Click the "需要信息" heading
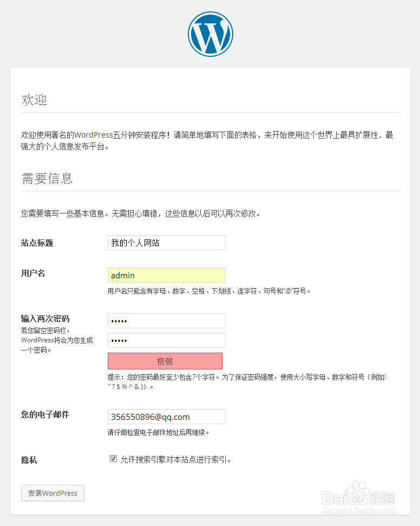This screenshot has height=526, width=420. [x=47, y=178]
